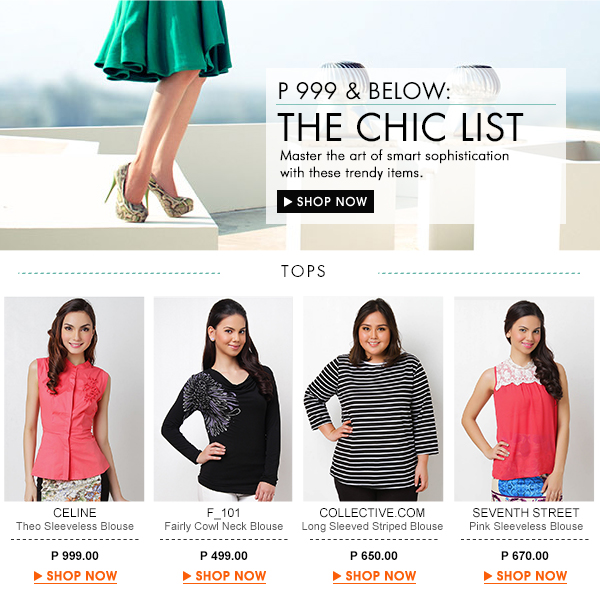View the Pink Sleeveless Blouse product image

point(524,399)
